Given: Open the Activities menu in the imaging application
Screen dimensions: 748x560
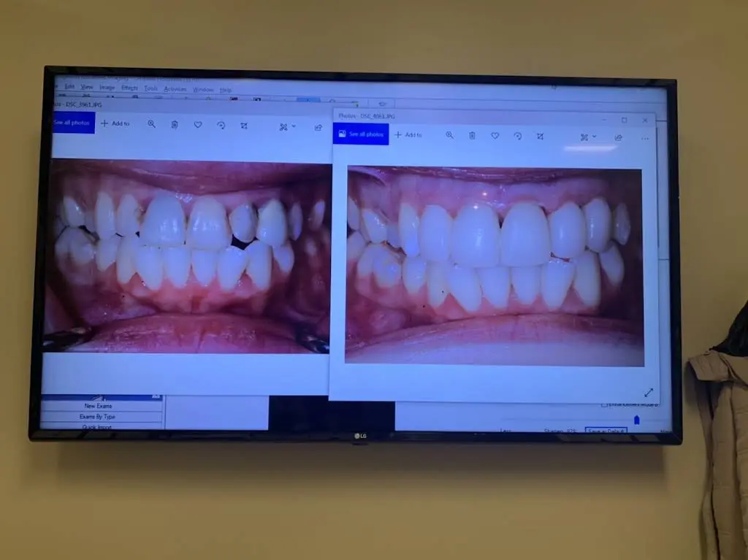Looking at the screenshot, I should tap(175, 89).
